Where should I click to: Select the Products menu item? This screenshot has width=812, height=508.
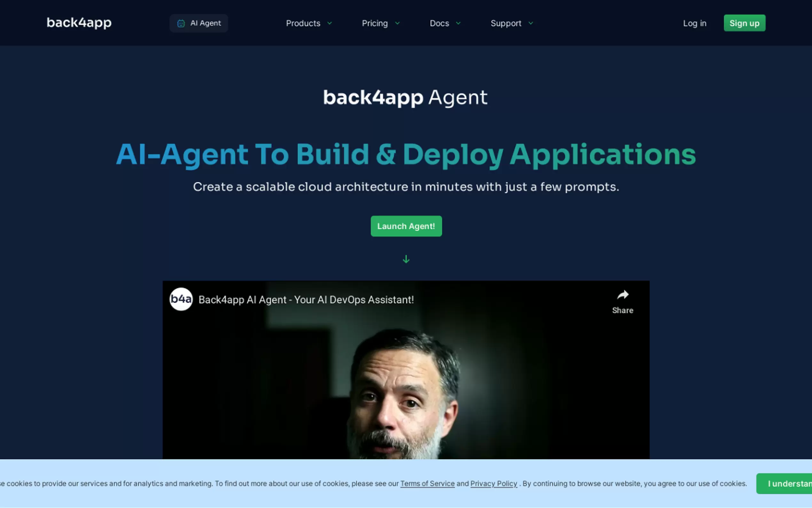[303, 23]
